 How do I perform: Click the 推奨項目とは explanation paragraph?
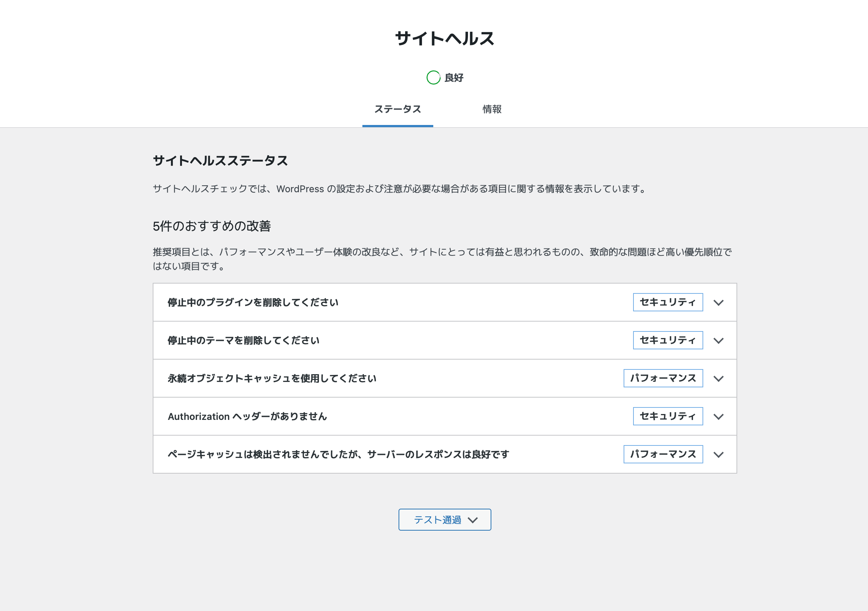point(442,259)
